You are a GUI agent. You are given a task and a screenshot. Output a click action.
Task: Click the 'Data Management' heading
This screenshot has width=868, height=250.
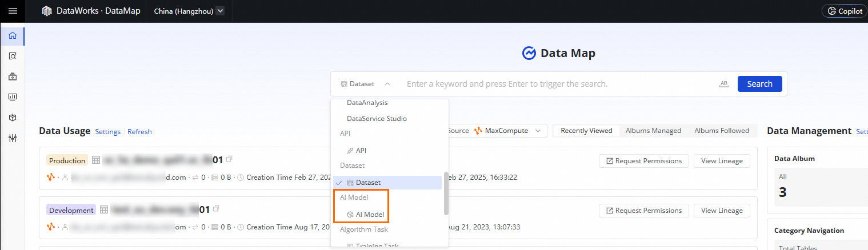809,131
